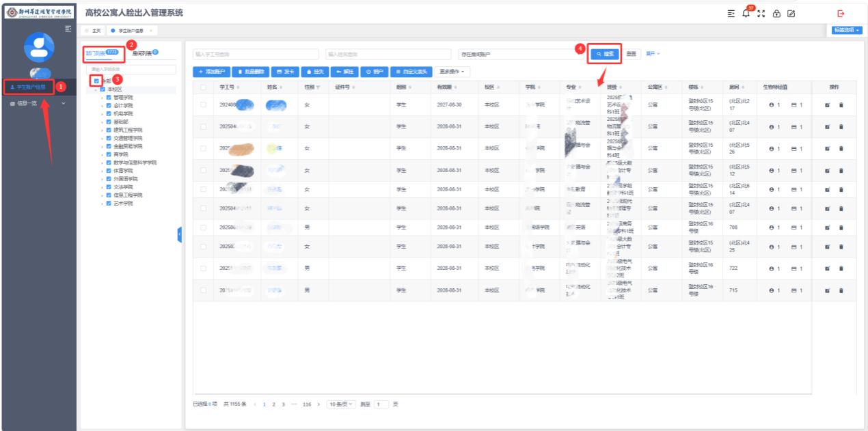Click the edit note icon in header
Screen dimensions: 868x431
(x=791, y=14)
